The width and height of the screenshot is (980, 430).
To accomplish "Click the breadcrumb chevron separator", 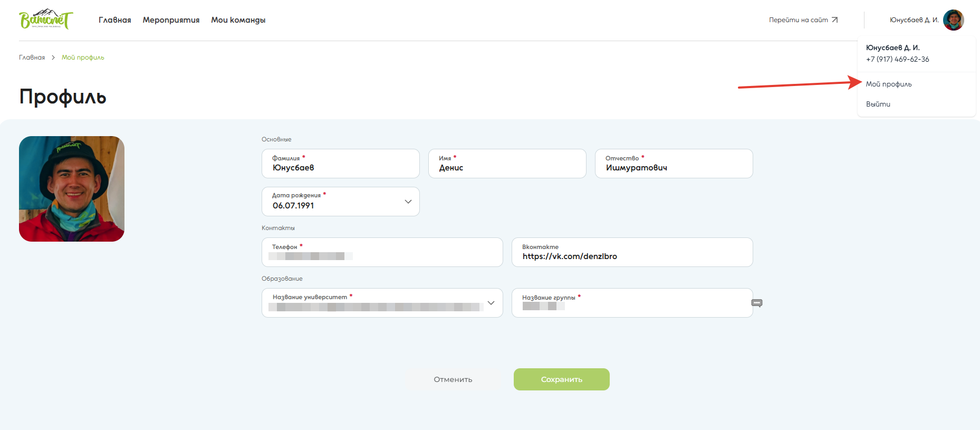I will 53,58.
